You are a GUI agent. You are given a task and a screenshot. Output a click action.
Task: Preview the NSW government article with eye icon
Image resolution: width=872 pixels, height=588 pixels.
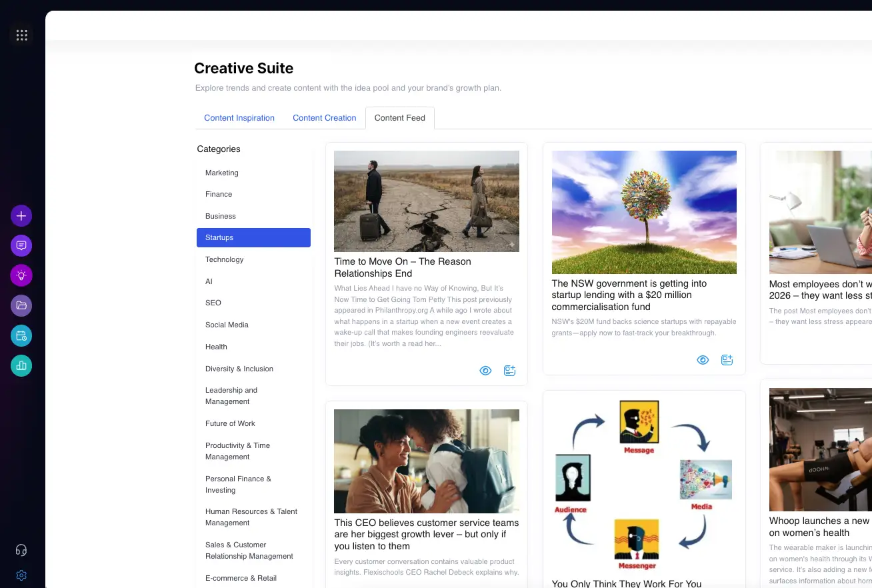[x=703, y=360]
